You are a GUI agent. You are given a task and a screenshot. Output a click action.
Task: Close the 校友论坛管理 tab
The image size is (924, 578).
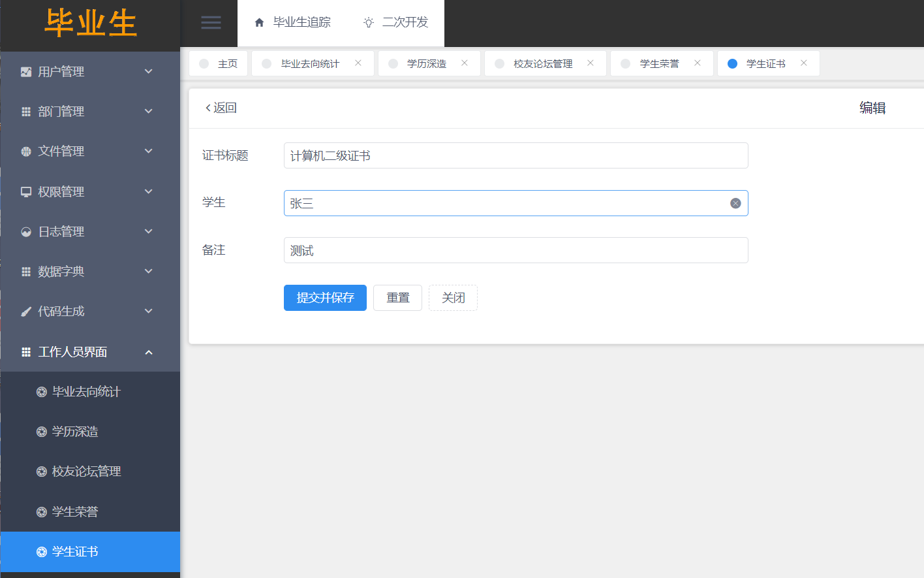coord(591,63)
